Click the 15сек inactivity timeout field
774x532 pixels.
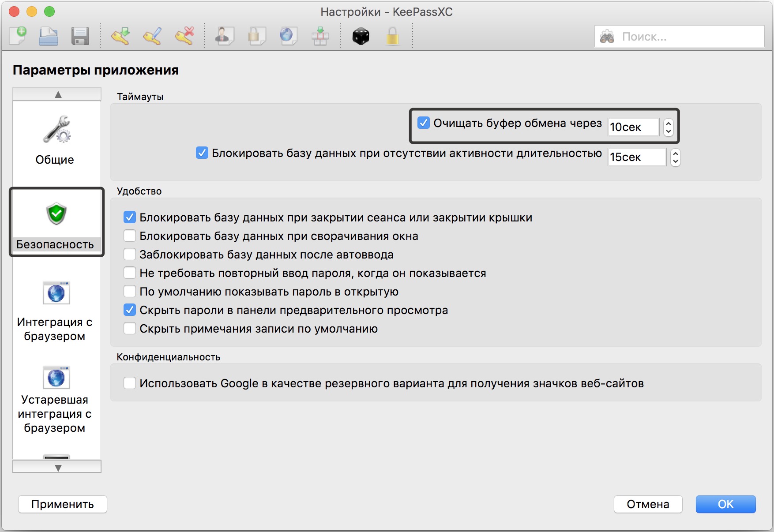(637, 157)
